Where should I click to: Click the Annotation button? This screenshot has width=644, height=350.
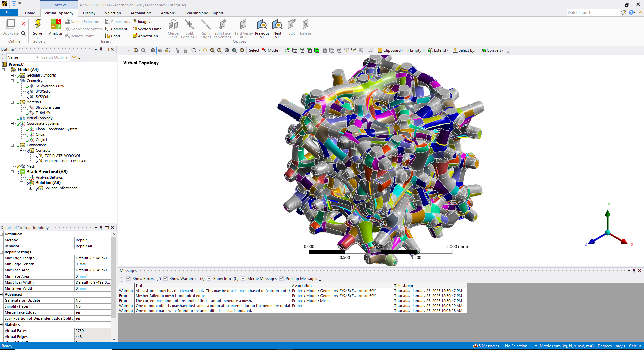pyautogui.click(x=145, y=36)
